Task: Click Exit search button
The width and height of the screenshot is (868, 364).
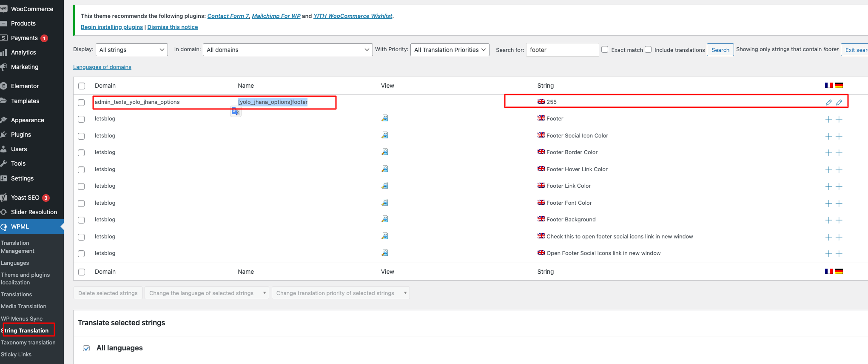Action: (x=855, y=50)
